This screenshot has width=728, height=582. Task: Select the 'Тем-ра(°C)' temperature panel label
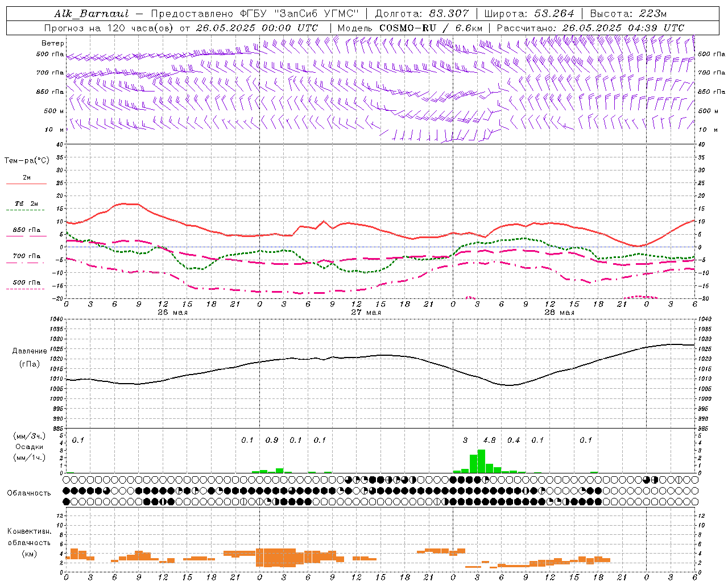[27, 161]
